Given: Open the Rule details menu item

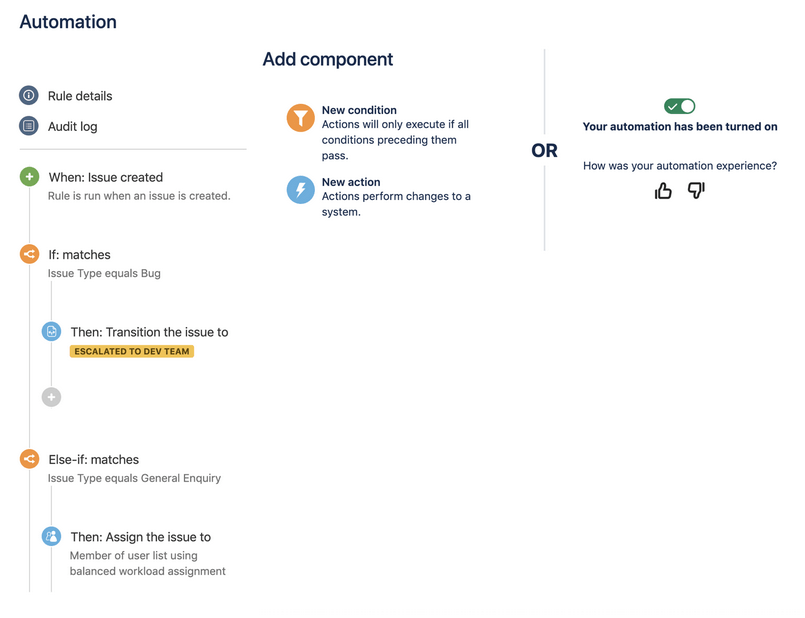Looking at the screenshot, I should point(80,96).
